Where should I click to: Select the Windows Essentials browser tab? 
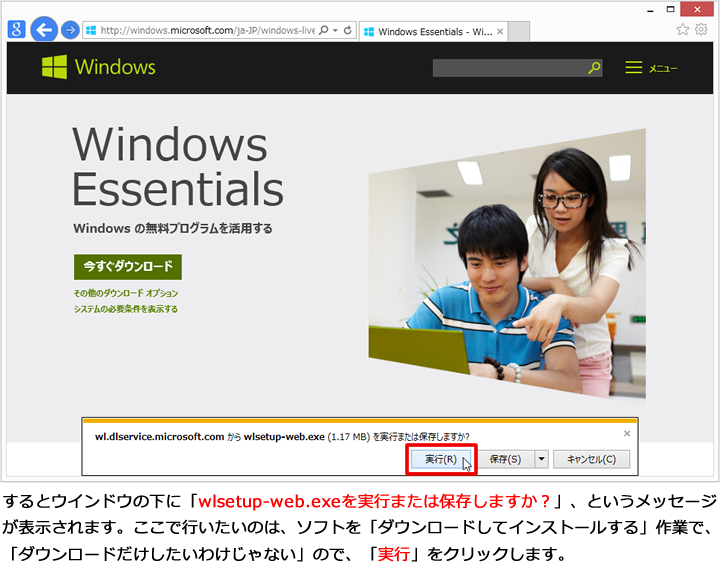click(x=433, y=31)
